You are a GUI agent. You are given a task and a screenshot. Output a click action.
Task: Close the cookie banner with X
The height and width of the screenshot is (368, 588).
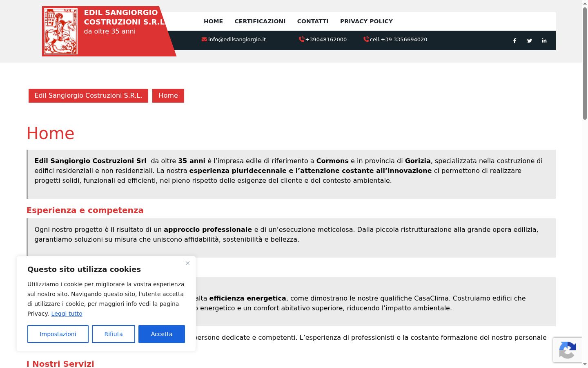[187, 263]
